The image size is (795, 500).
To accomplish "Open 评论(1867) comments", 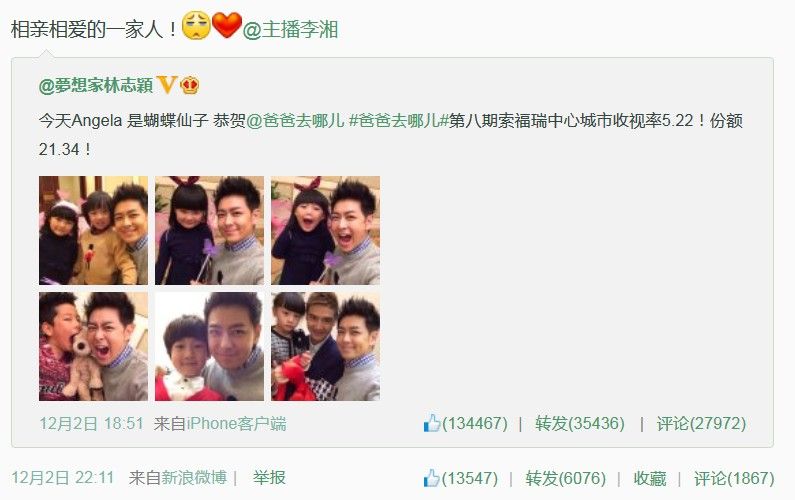I will (734, 478).
